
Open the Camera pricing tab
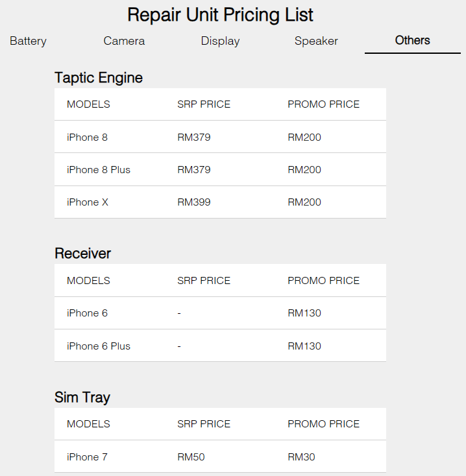(124, 41)
